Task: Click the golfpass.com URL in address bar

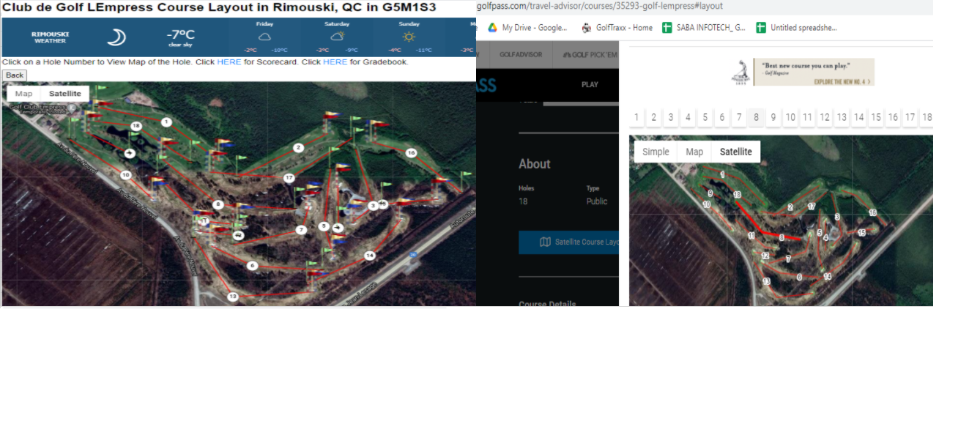Action: click(599, 6)
